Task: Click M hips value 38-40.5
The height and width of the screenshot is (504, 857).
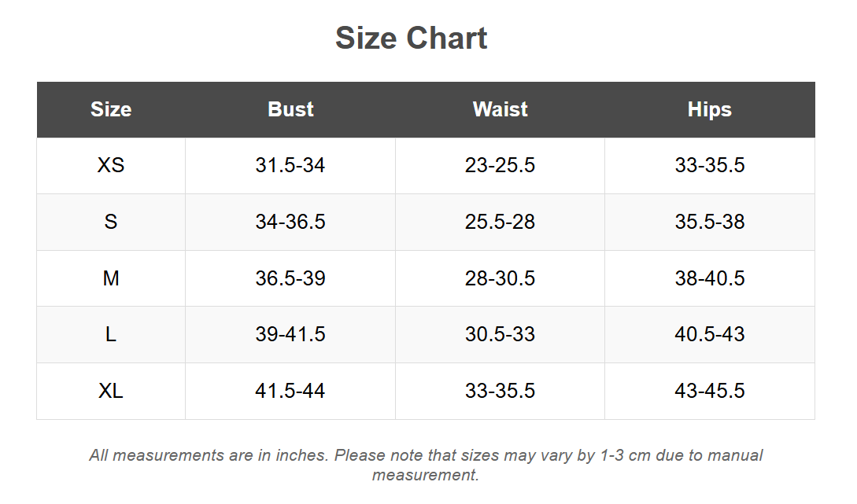Action: click(709, 278)
